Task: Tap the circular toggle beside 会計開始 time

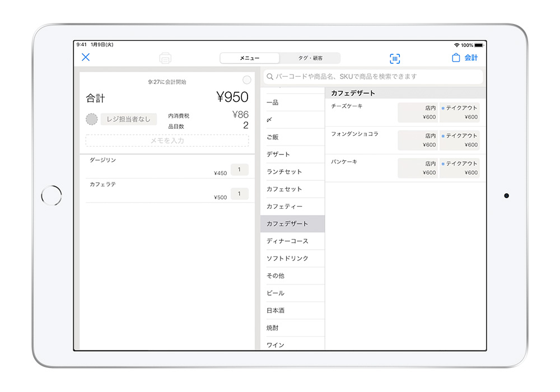Action: click(246, 80)
